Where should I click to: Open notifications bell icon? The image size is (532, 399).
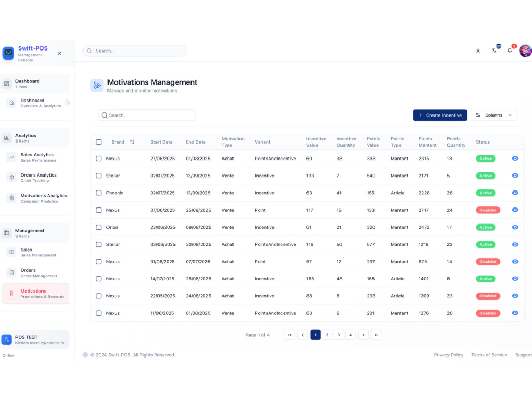(510, 51)
